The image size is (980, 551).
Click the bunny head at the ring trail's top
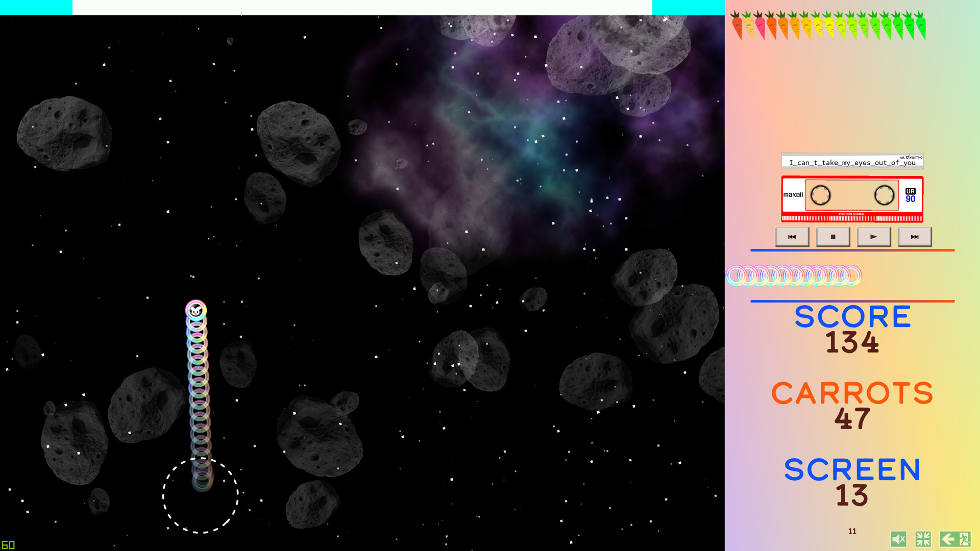[196, 310]
